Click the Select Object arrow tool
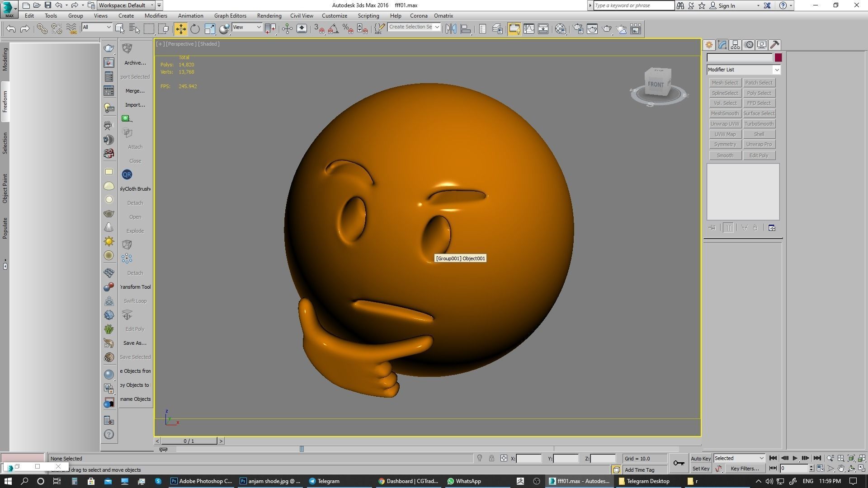Image resolution: width=868 pixels, height=488 pixels. (120, 29)
